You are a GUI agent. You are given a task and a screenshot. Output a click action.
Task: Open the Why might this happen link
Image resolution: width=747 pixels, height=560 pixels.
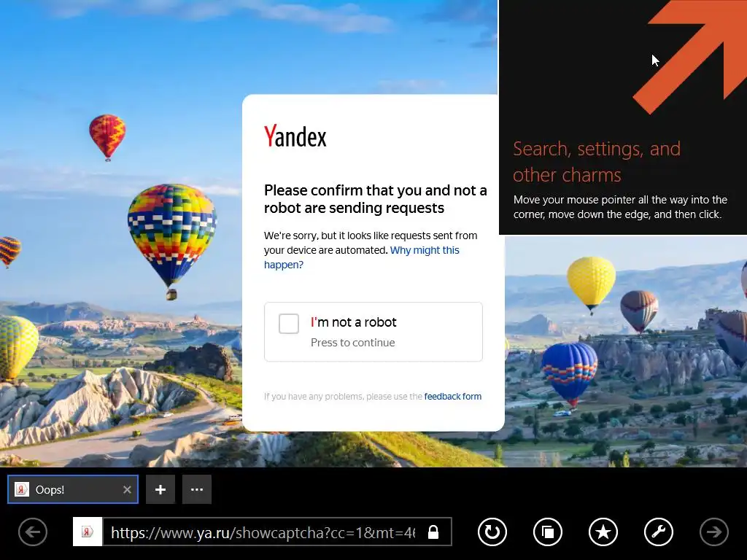[362, 257]
